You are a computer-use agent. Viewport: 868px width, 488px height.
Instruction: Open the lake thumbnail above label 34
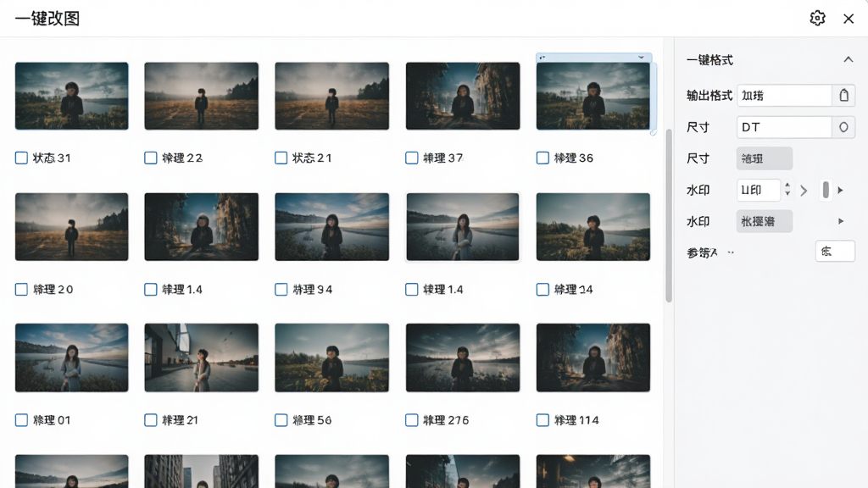click(332, 227)
